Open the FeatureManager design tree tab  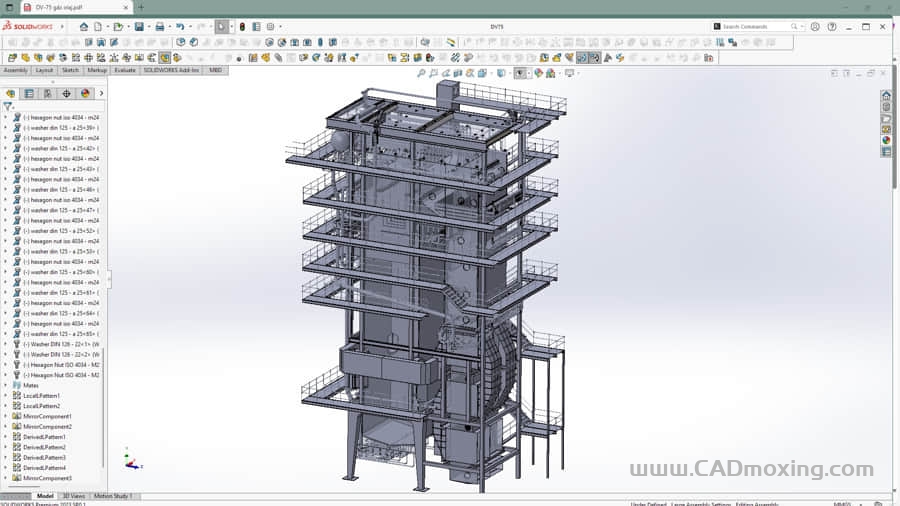pyautogui.click(x=10, y=93)
